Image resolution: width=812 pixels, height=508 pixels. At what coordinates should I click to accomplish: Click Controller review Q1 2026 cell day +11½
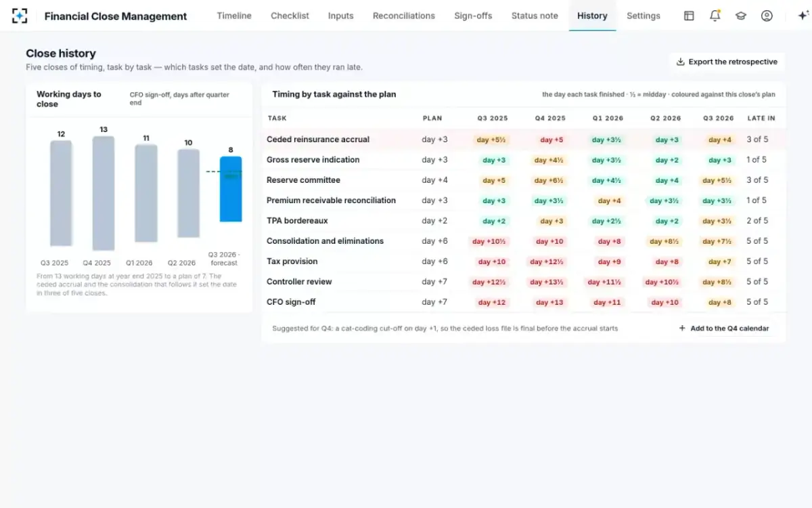pyautogui.click(x=605, y=282)
